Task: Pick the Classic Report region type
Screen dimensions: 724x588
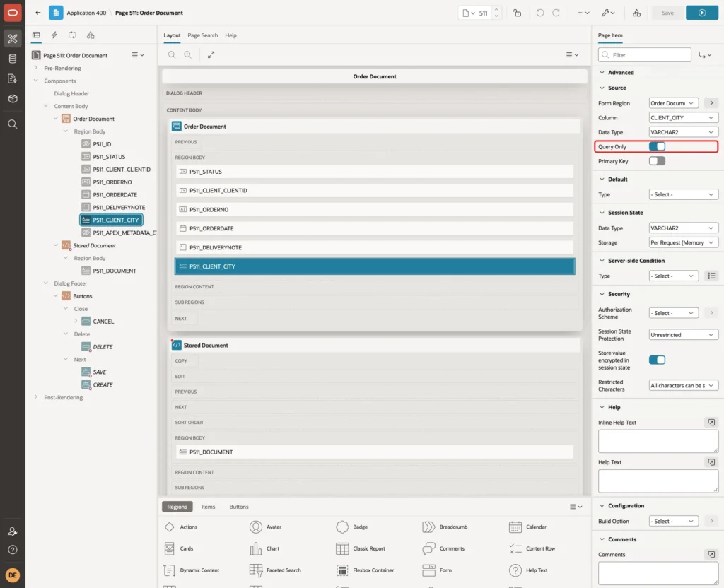Action: [x=361, y=548]
